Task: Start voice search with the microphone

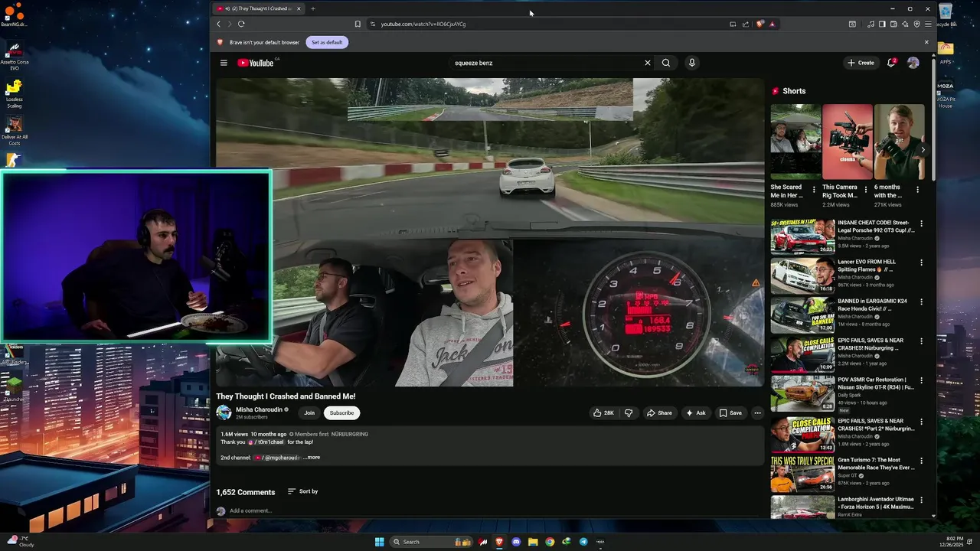Action: 691,63
